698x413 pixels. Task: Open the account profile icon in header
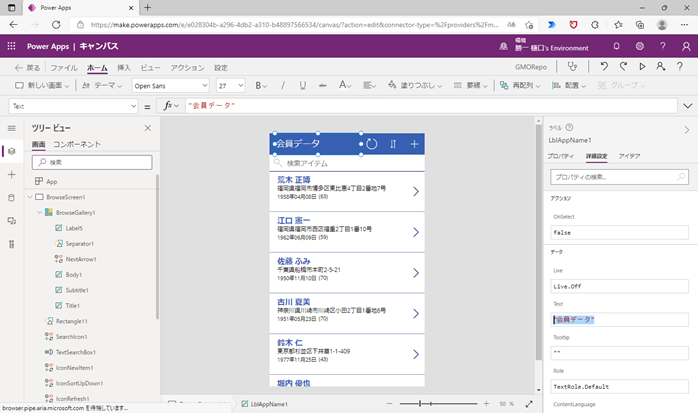point(686,46)
